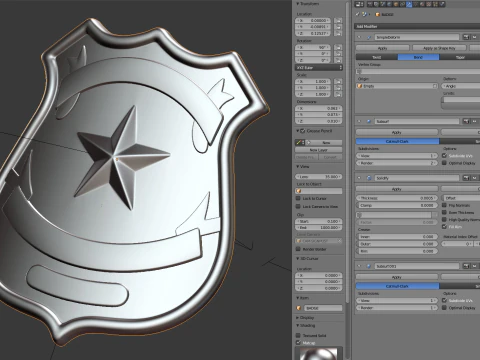The image size is (480, 360).
Task: Click the Solidify Thickness slider
Action: pos(397,198)
